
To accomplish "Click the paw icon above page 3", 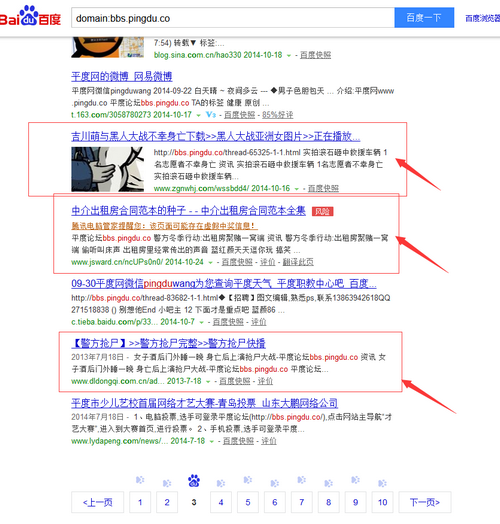I will [194, 481].
